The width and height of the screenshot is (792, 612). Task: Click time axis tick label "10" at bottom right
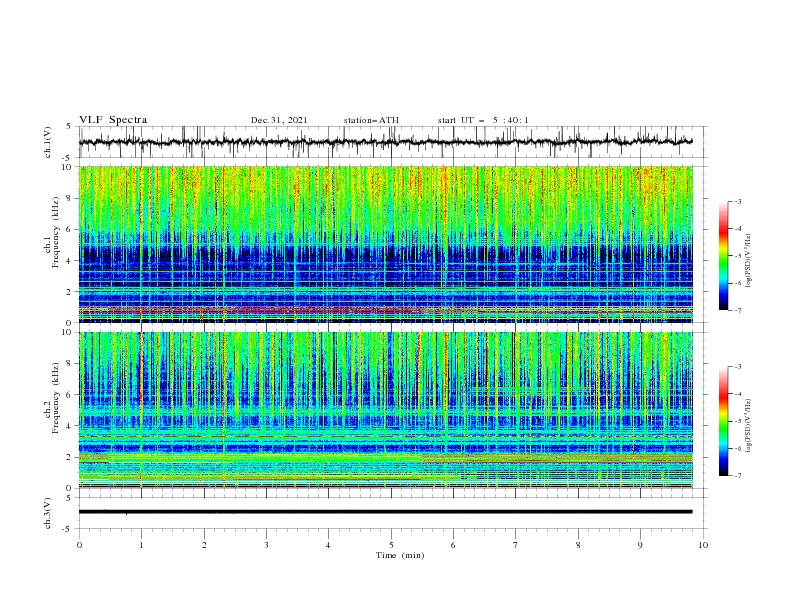click(703, 545)
